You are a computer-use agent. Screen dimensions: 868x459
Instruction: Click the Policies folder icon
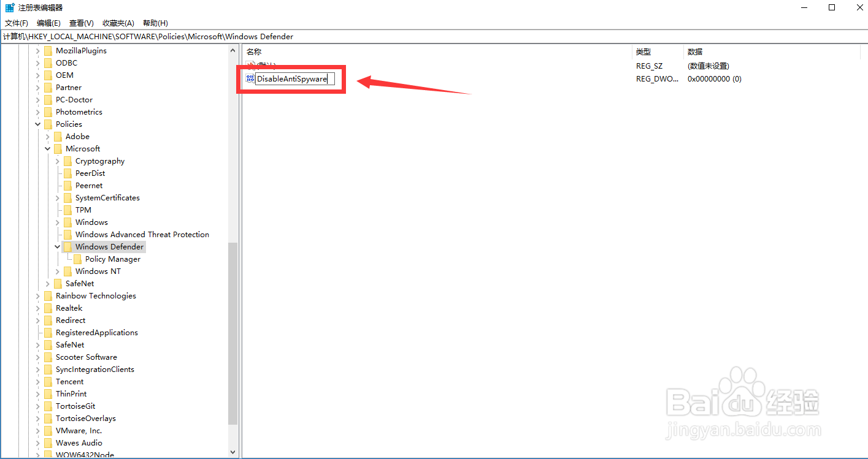[48, 124]
